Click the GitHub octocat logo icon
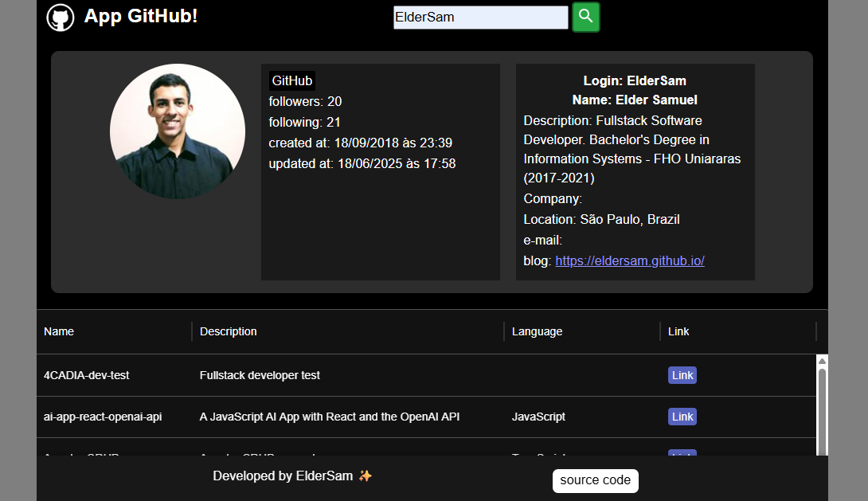Screen dimensions: 868x501 click(61, 18)
